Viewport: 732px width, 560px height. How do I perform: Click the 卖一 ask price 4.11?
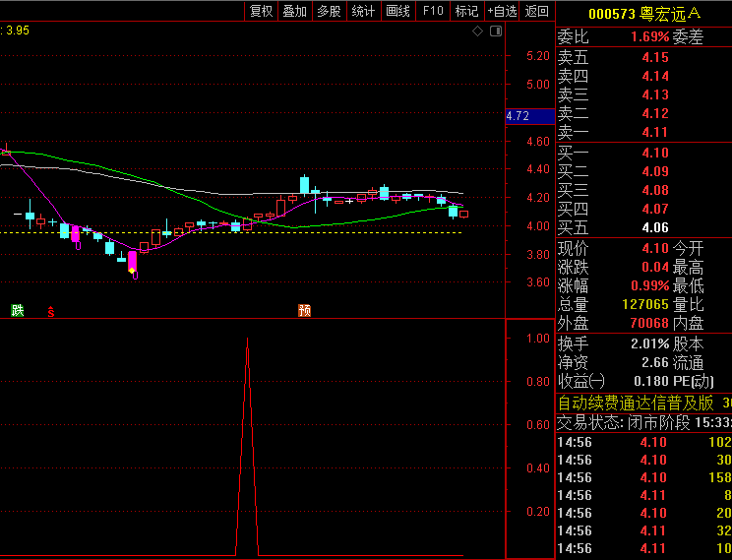(654, 132)
